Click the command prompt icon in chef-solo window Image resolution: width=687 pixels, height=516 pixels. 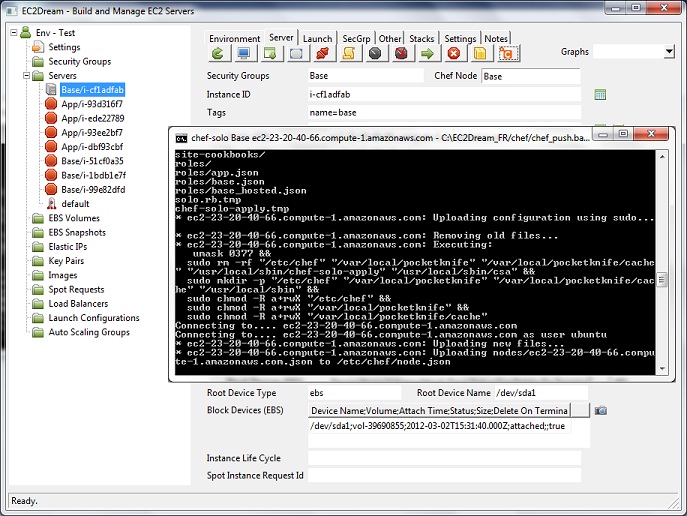pos(181,138)
